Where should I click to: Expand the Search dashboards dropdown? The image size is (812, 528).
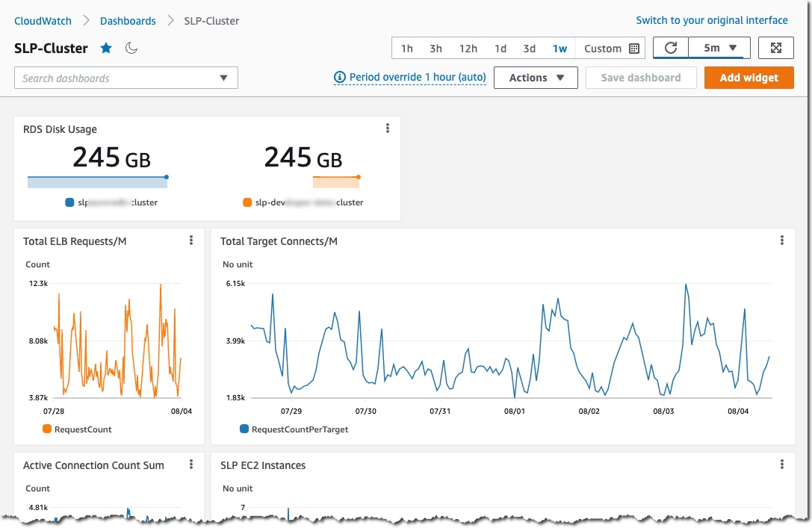(223, 78)
